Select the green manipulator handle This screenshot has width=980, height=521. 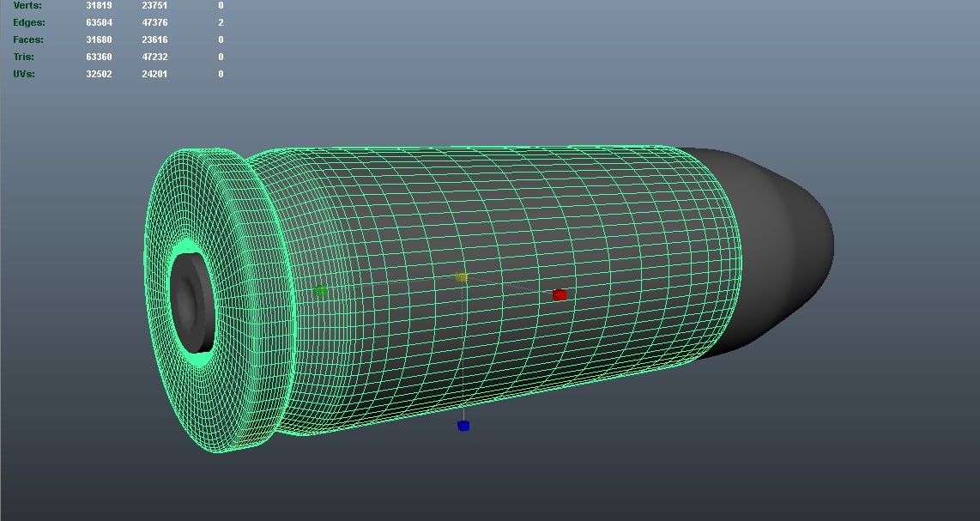[x=320, y=290]
